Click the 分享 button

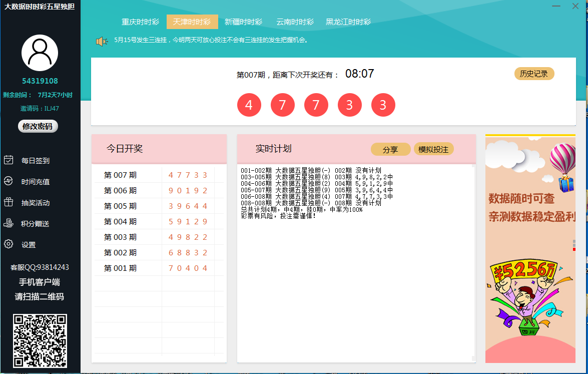(x=390, y=149)
